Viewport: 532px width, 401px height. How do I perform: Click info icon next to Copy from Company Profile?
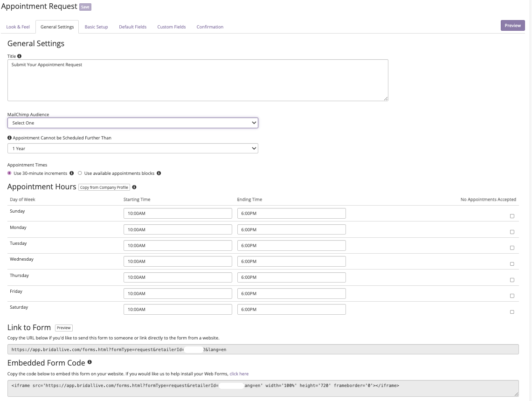point(134,187)
